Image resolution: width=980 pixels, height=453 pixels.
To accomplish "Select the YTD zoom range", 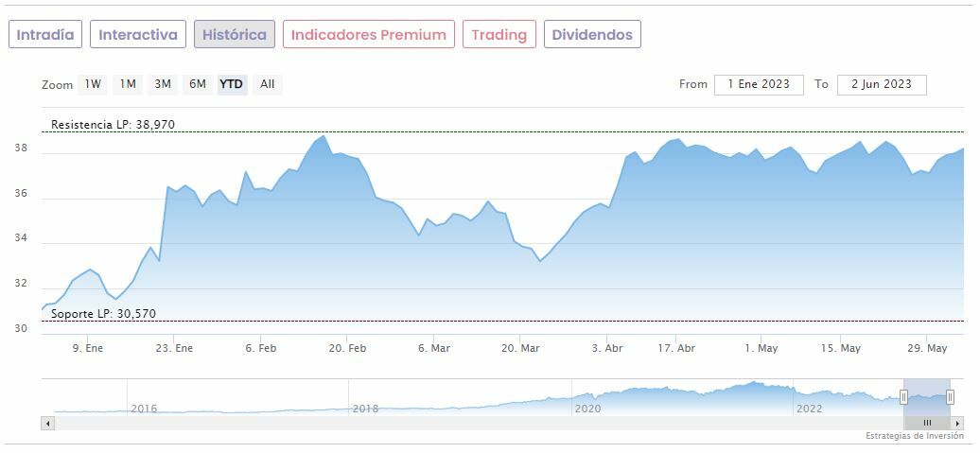I will click(x=232, y=84).
